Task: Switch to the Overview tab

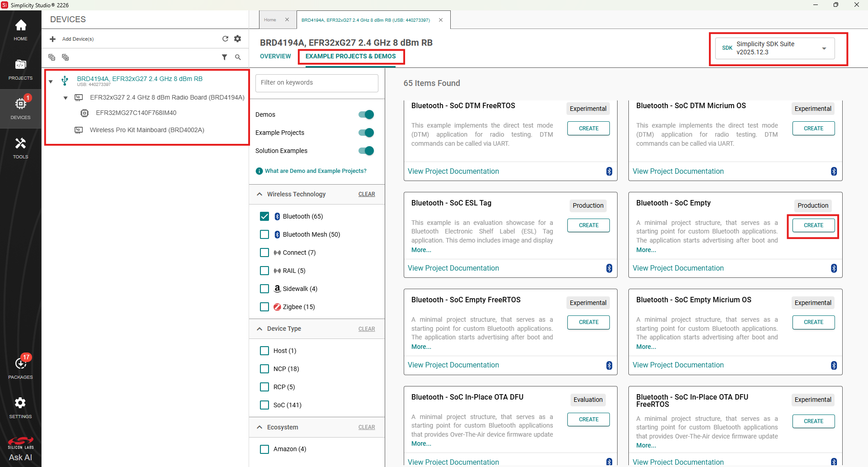Action: click(275, 56)
